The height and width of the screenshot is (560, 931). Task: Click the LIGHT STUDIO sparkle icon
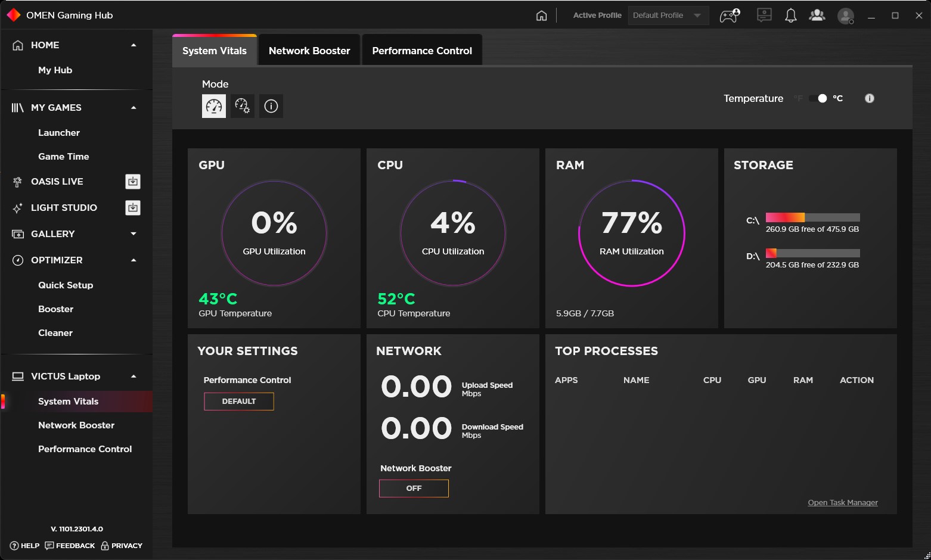18,208
